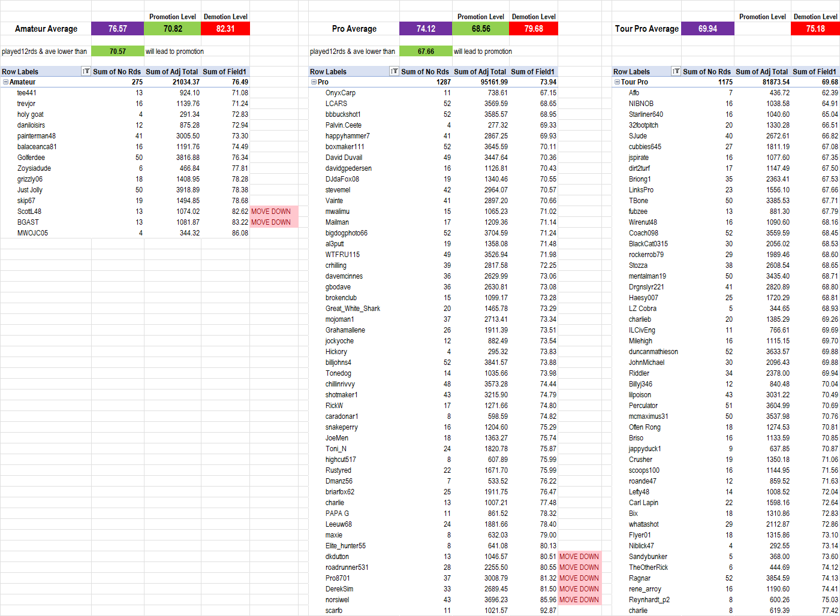Open the Row Labels filter in Tour Pro table
This screenshot has width=840, height=616.
pyautogui.click(x=676, y=71)
